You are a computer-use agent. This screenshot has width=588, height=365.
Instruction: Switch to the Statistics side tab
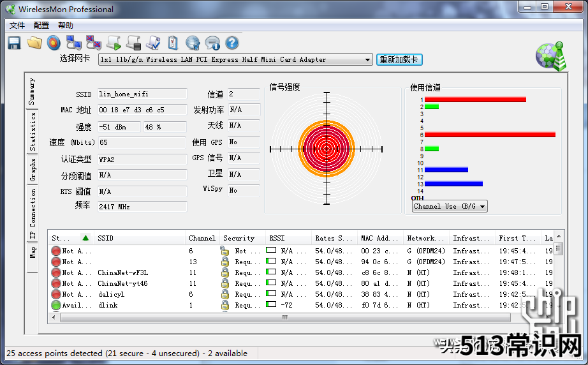(x=33, y=131)
